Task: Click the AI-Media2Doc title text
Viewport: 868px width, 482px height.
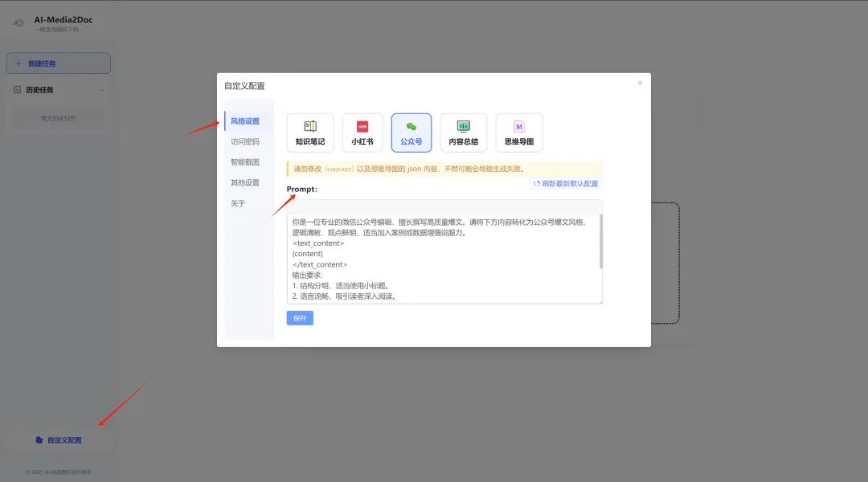Action: point(63,20)
